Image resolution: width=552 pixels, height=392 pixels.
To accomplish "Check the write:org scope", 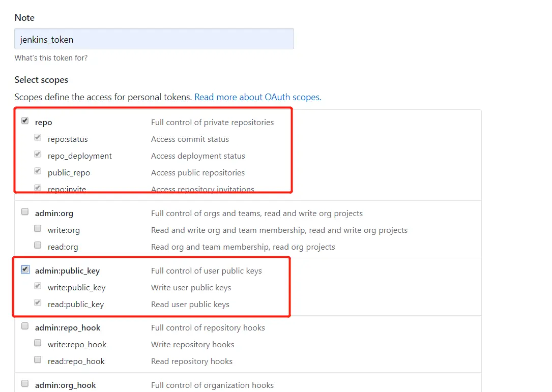I will [38, 229].
